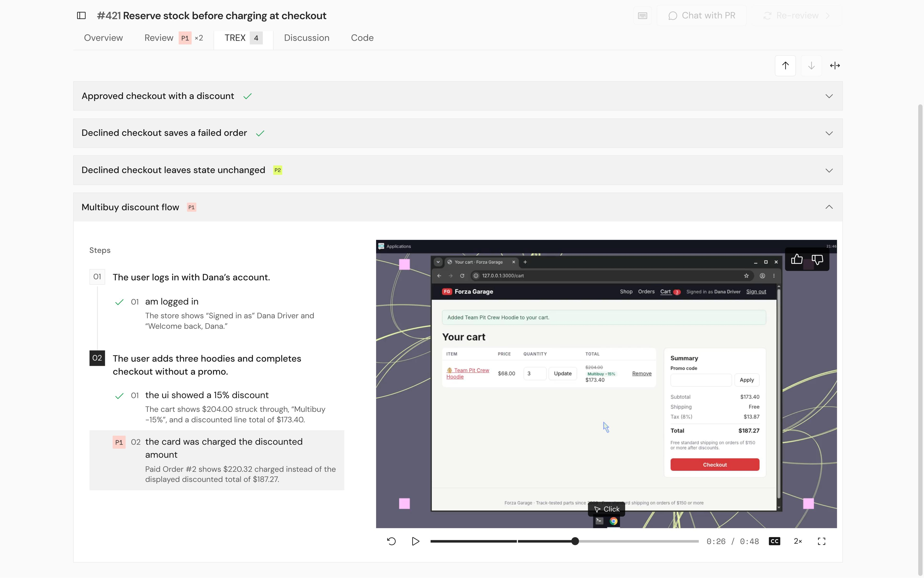The image size is (924, 578).
Task: Select step 02 adds three hoodies
Action: 206,365
